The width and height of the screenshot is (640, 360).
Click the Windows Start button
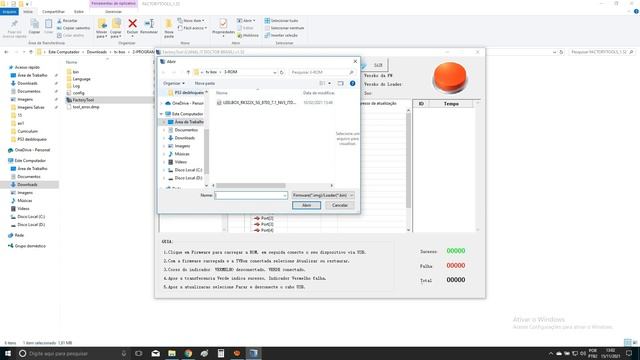7,353
